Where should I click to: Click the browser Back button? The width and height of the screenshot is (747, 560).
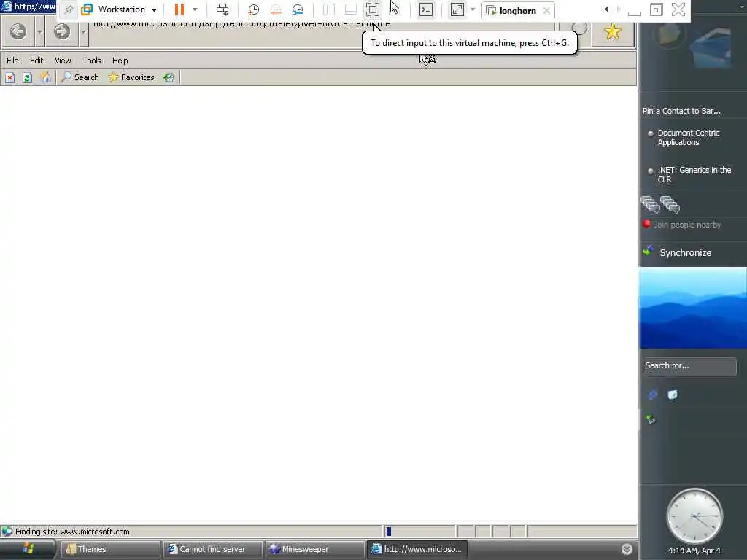pos(18,32)
